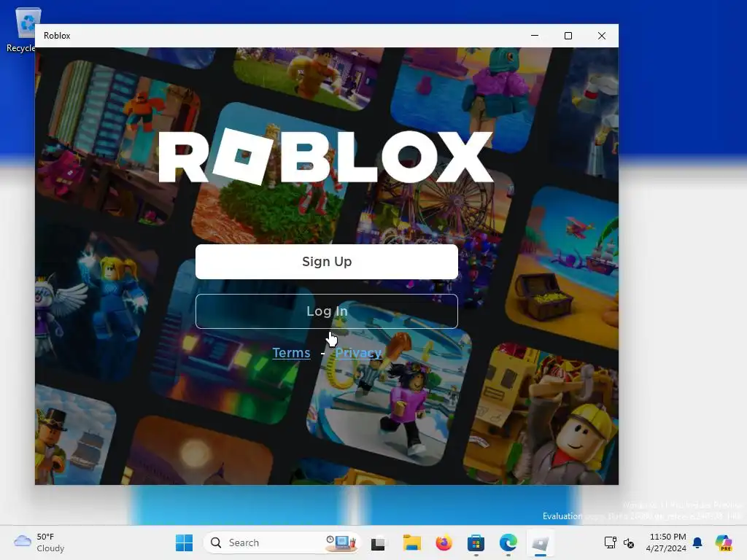Open Microsoft Store from taskbar
Image resolution: width=747 pixels, height=560 pixels.
pos(476,542)
